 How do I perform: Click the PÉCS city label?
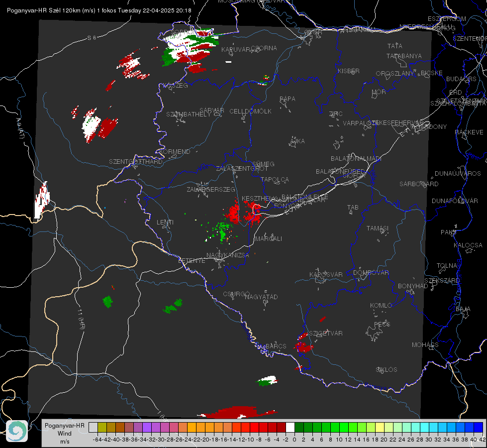(x=382, y=324)
